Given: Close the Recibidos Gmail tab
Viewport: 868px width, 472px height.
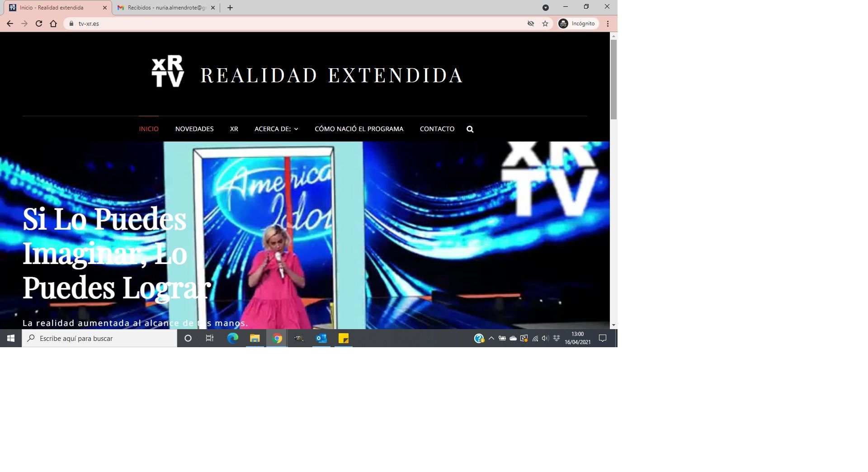Looking at the screenshot, I should 213,8.
